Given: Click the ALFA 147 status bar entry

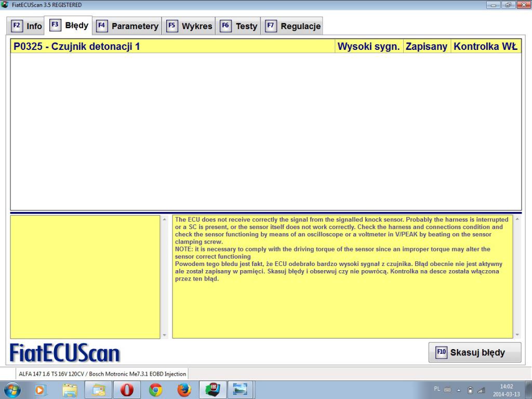Looking at the screenshot, I should [x=102, y=374].
